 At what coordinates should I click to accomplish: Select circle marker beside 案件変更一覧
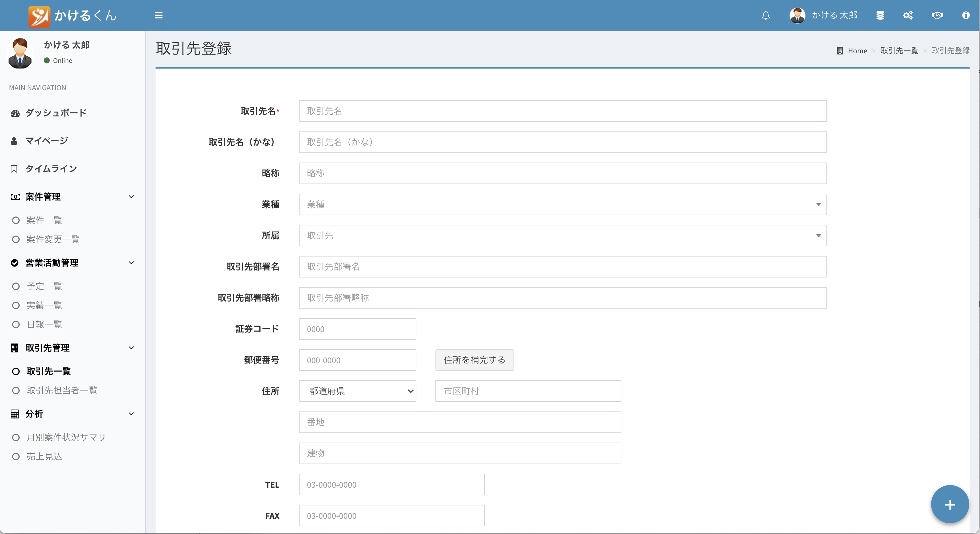(16, 239)
